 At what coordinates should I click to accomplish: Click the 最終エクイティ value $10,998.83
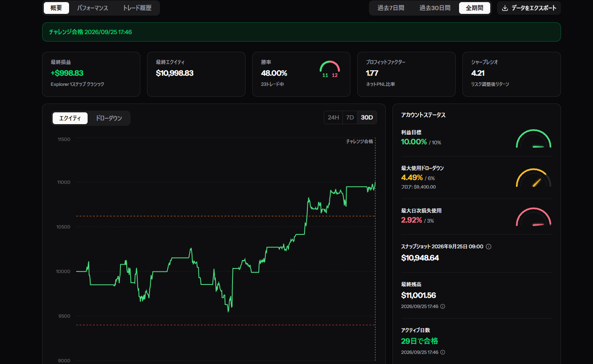click(x=175, y=73)
